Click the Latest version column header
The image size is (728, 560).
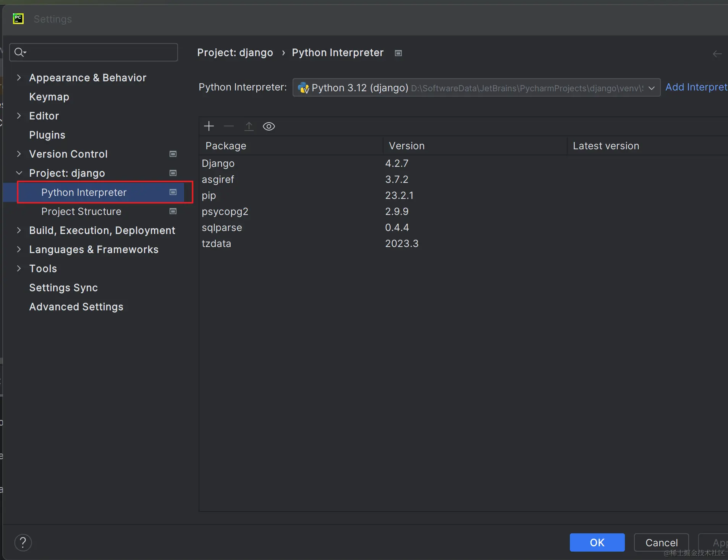tap(648, 146)
